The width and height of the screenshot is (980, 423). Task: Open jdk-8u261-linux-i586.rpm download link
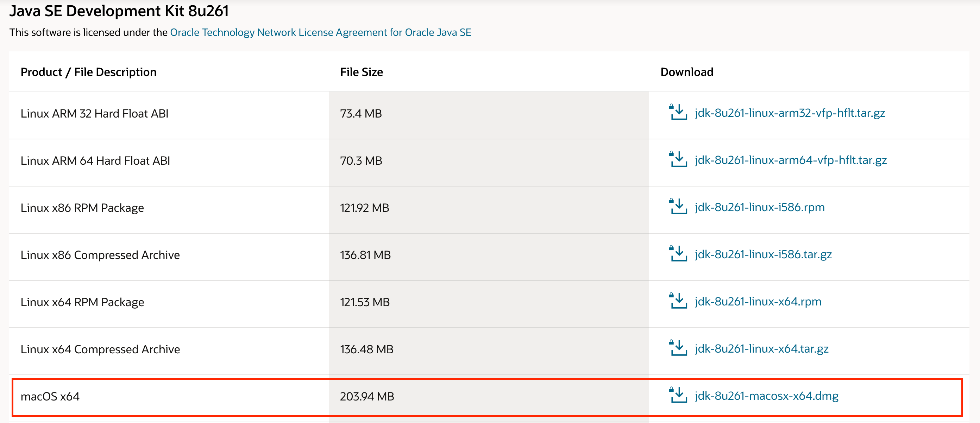(759, 207)
